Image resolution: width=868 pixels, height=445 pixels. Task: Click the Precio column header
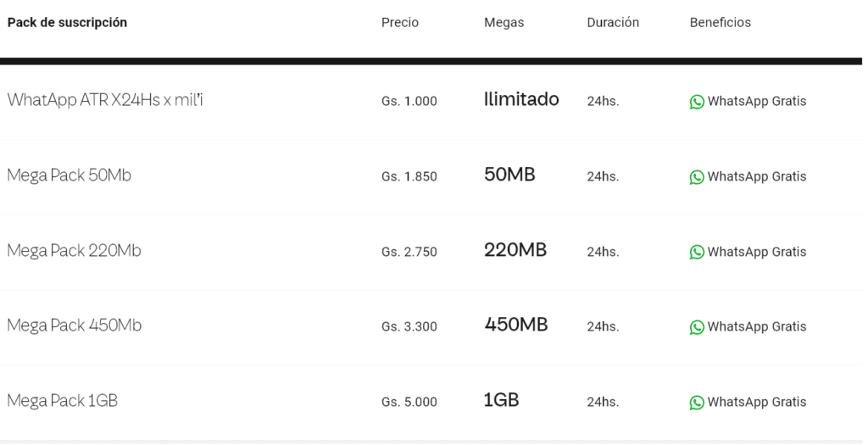pyautogui.click(x=400, y=23)
